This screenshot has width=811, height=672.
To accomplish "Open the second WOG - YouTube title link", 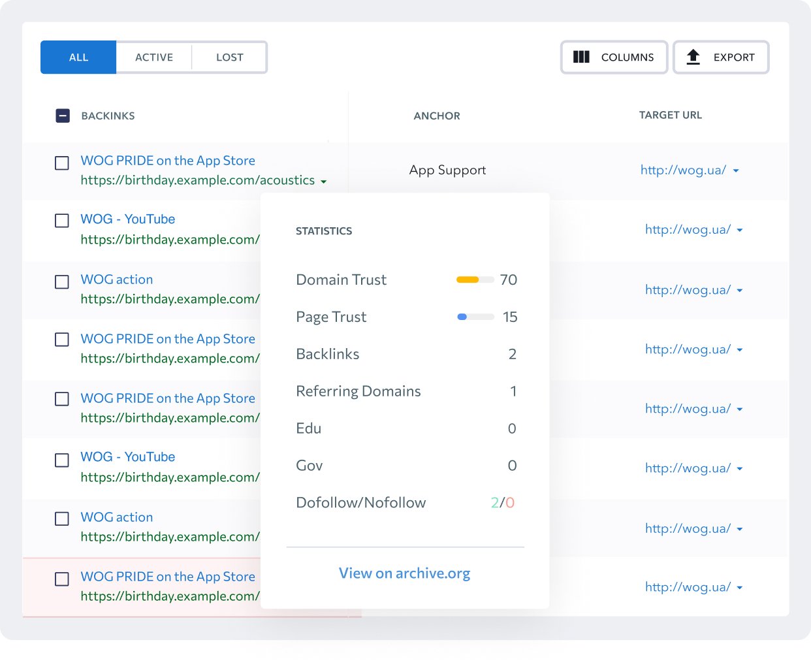I will point(128,457).
